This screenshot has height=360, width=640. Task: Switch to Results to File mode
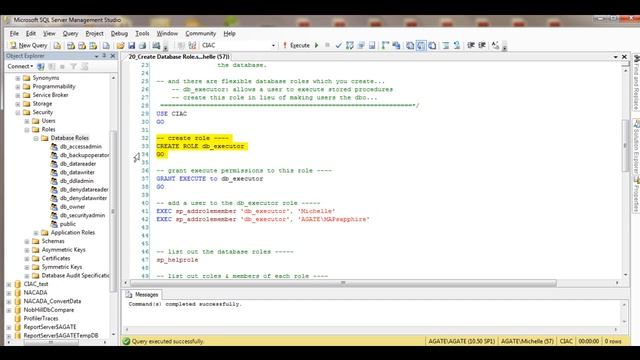pyautogui.click(x=432, y=45)
